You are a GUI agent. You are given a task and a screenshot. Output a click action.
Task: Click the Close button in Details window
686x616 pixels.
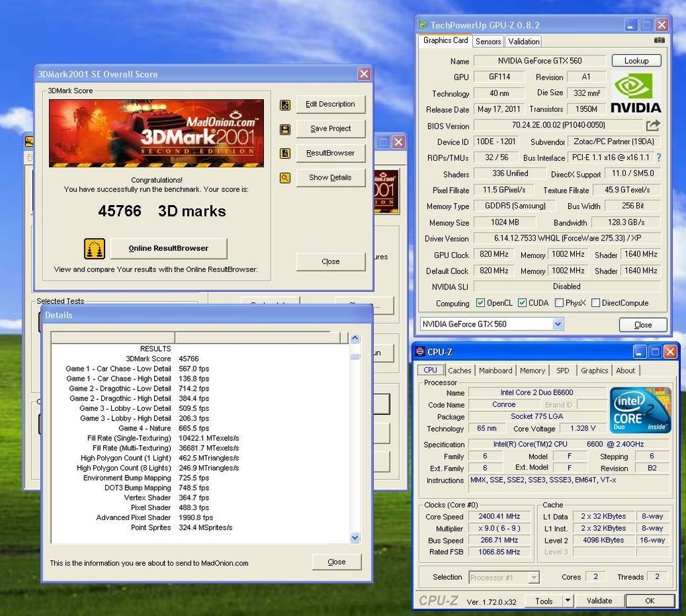coord(336,562)
